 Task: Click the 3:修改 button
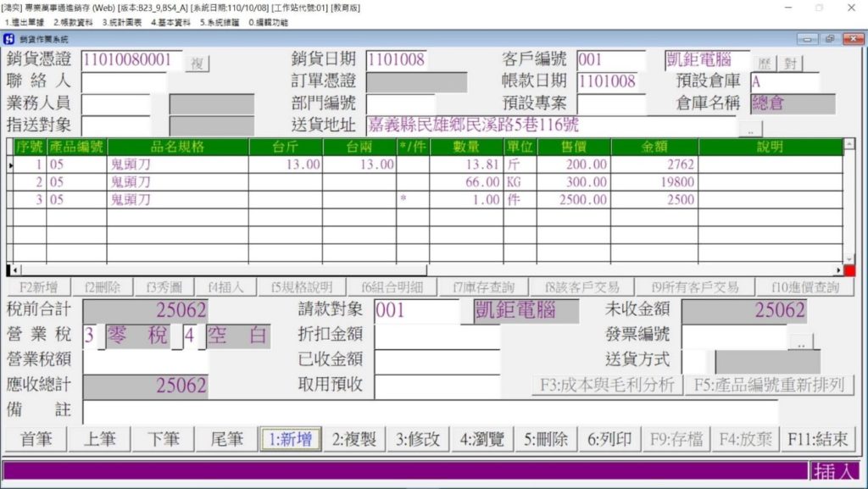click(418, 439)
